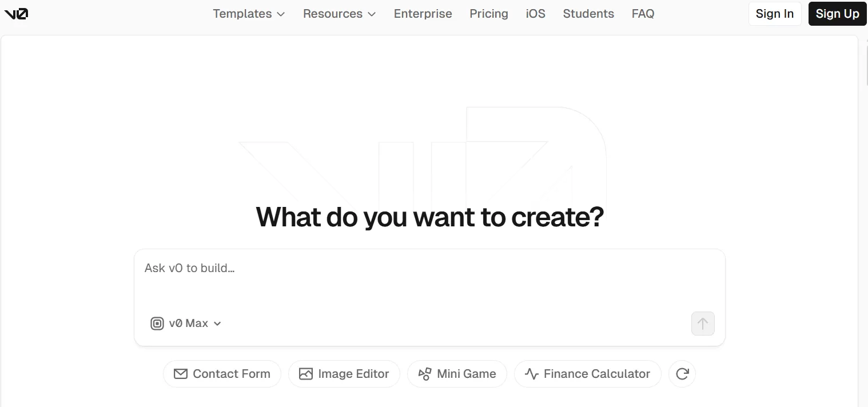Click the v0 Max model icon
Image resolution: width=868 pixels, height=407 pixels.
pyautogui.click(x=157, y=324)
